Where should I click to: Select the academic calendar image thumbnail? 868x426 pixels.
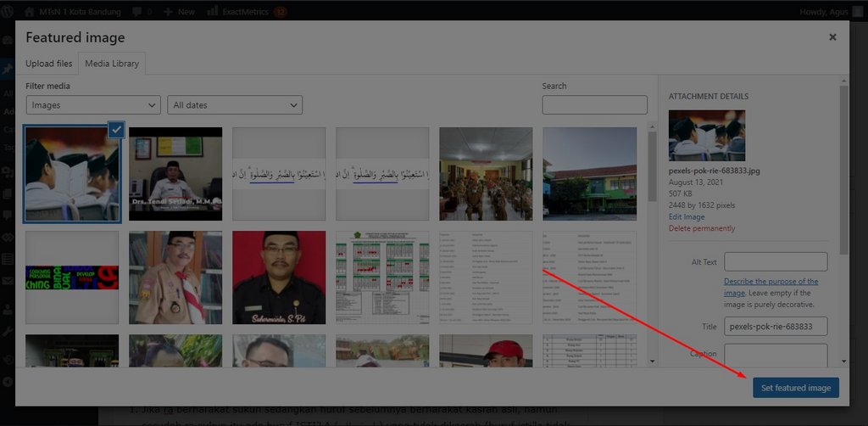[382, 277]
